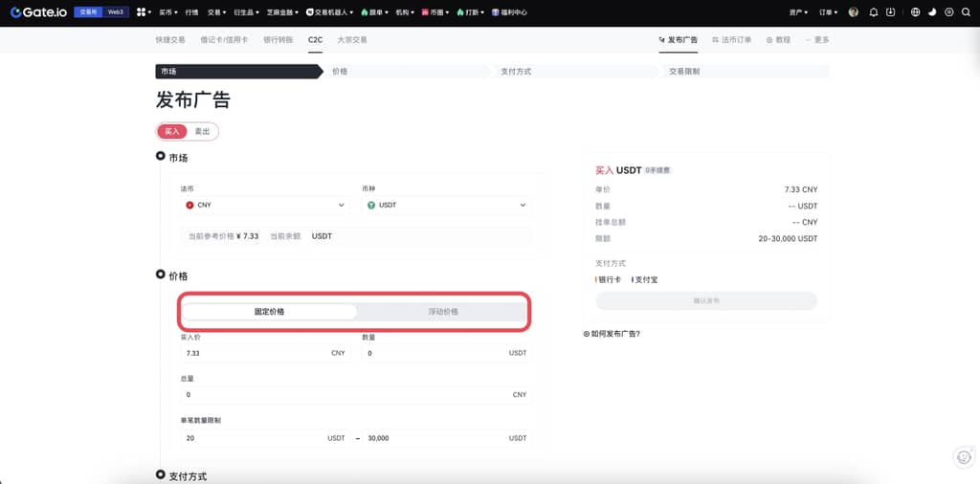
Task: Select 固定价格 fixed price option
Action: 269,312
